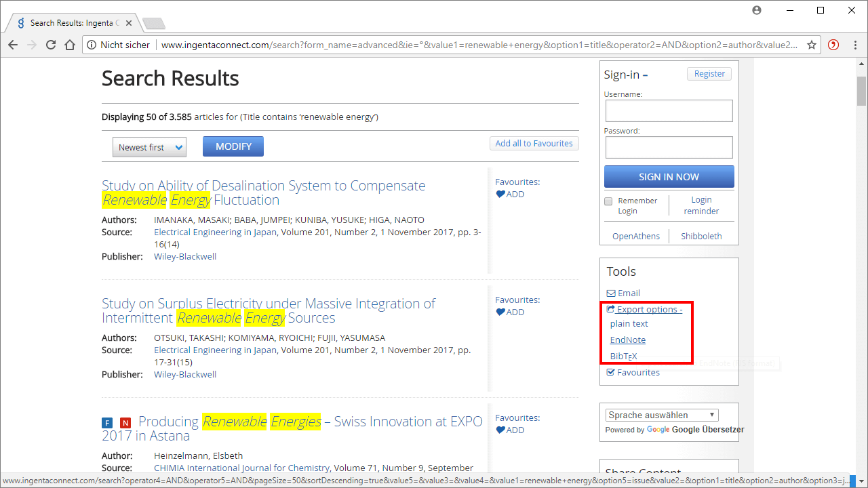Viewport: 868px width, 488px height.
Task: Click the SIGN IN NOW button
Action: [669, 177]
